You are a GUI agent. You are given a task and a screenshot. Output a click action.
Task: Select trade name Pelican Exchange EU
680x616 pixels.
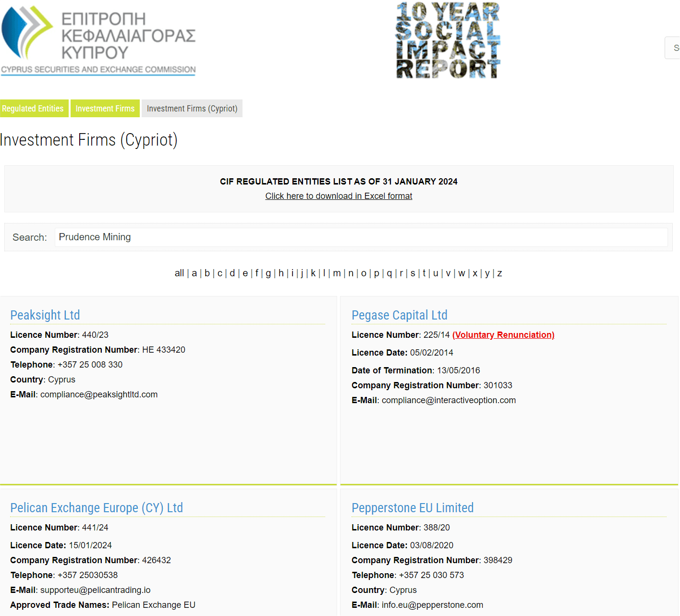pos(154,605)
